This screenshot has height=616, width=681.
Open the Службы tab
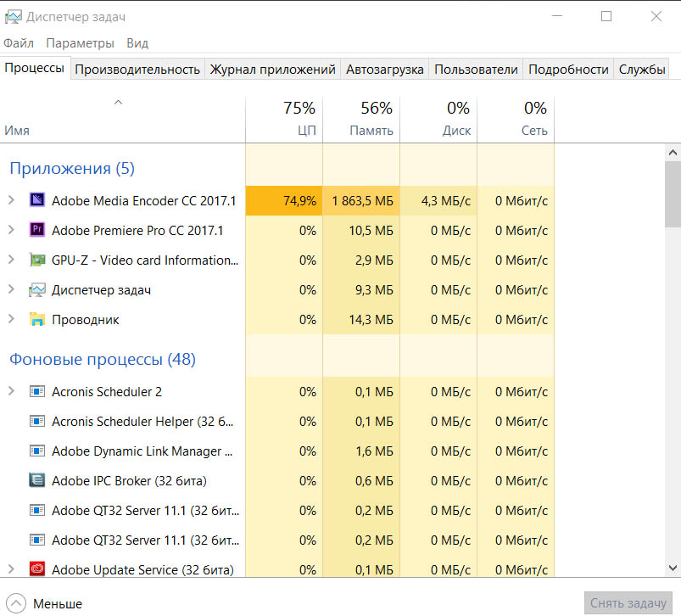click(642, 70)
